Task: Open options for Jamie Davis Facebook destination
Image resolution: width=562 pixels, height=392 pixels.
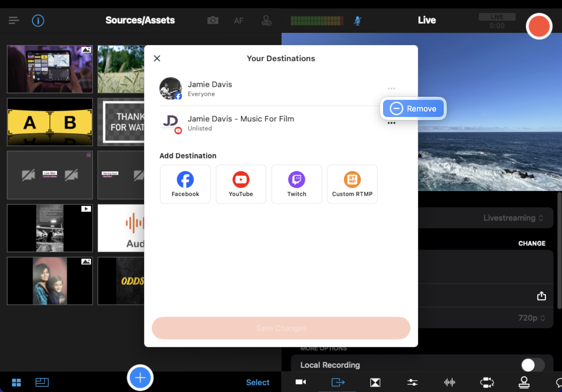Action: point(391,89)
